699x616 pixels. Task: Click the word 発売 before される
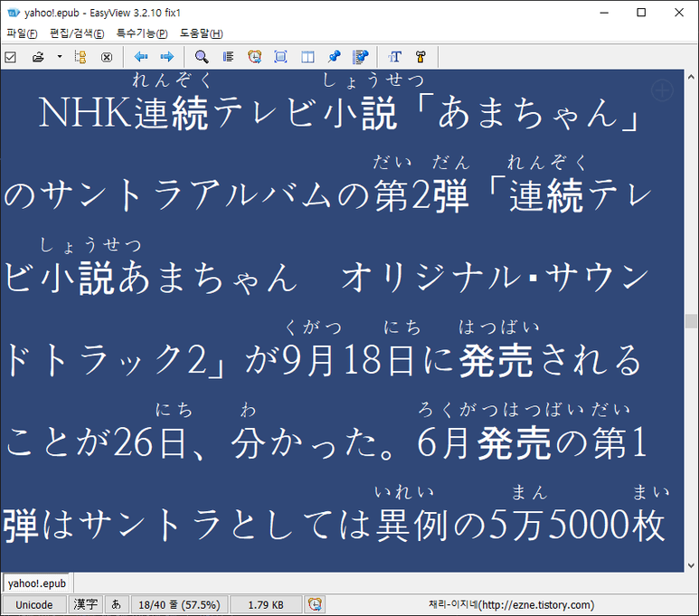[496, 360]
